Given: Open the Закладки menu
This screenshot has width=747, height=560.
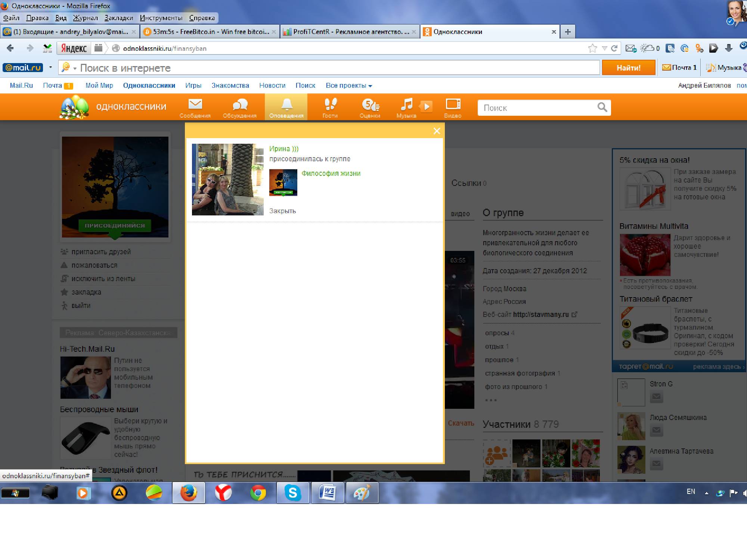Looking at the screenshot, I should coord(119,18).
